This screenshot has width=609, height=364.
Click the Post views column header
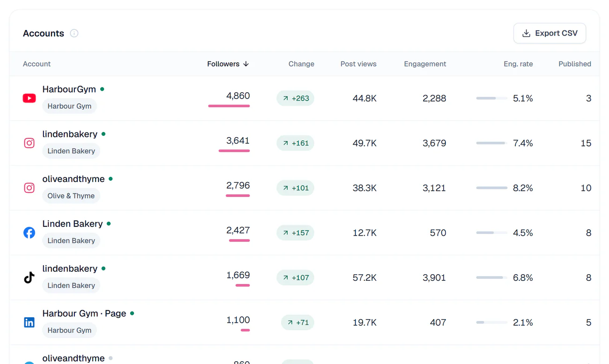click(358, 64)
